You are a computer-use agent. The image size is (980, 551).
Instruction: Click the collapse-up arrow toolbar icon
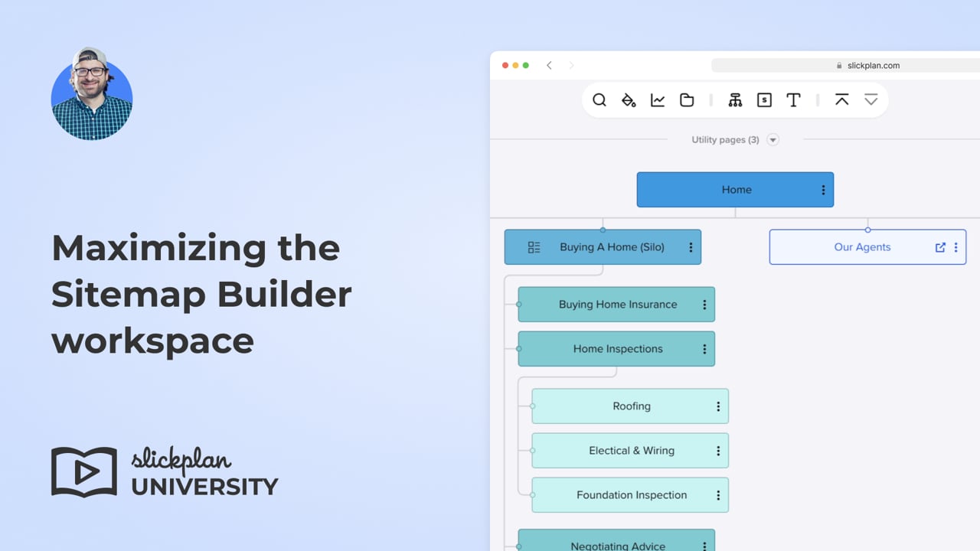841,99
